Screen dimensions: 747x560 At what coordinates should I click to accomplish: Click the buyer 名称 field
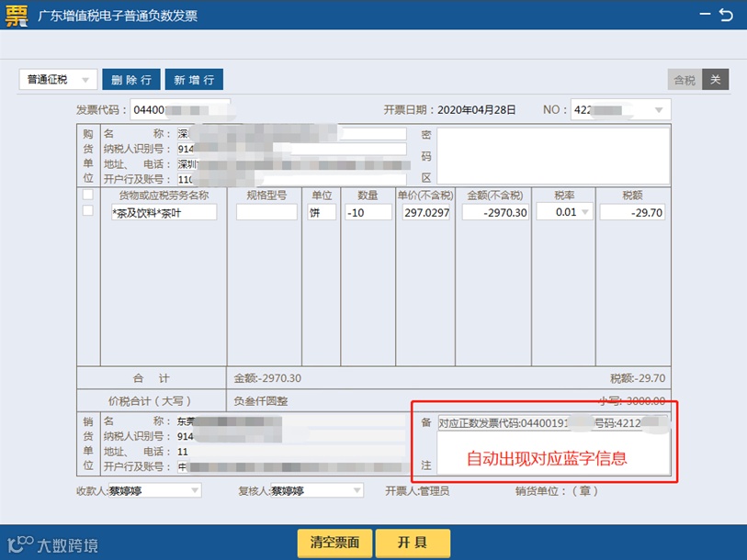291,134
